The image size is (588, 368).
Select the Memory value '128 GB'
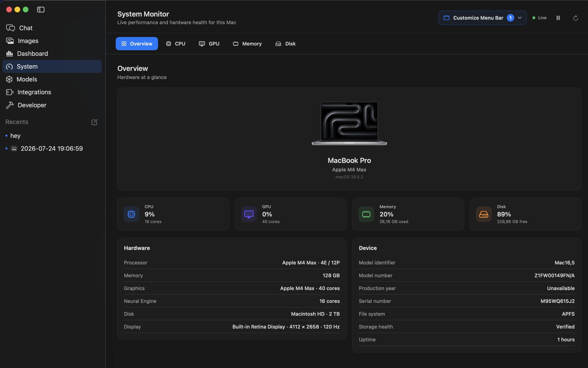[x=331, y=276]
